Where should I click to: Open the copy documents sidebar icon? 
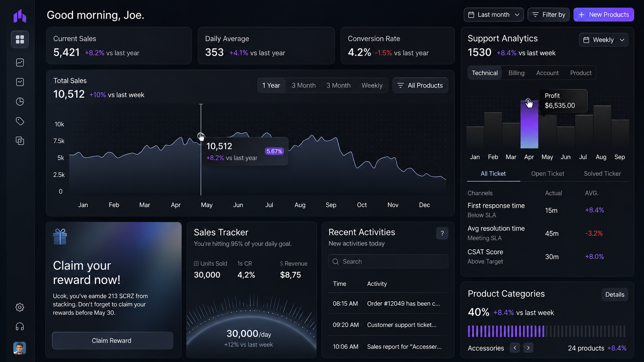(20, 141)
